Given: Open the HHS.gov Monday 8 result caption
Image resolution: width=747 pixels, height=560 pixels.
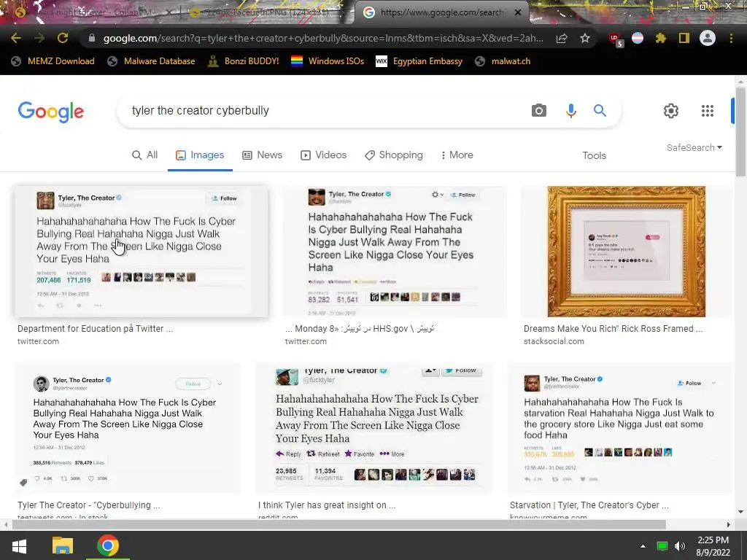Looking at the screenshot, I should (360, 329).
